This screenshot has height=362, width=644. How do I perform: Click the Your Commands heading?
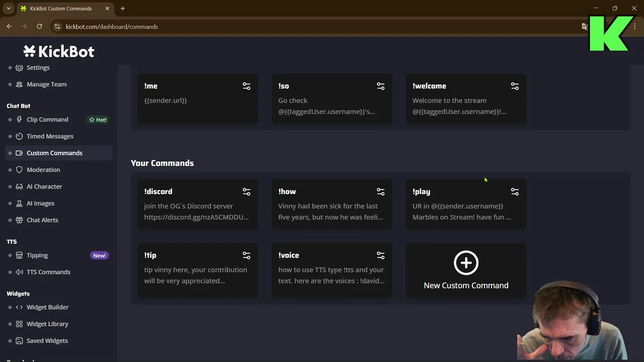pyautogui.click(x=162, y=163)
